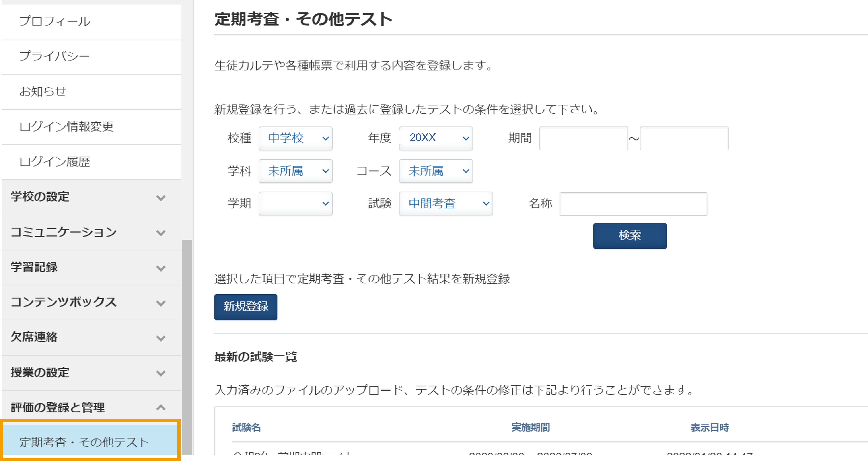This screenshot has width=868, height=461.
Task: Expand the 学習記録 section
Action: pos(91,268)
